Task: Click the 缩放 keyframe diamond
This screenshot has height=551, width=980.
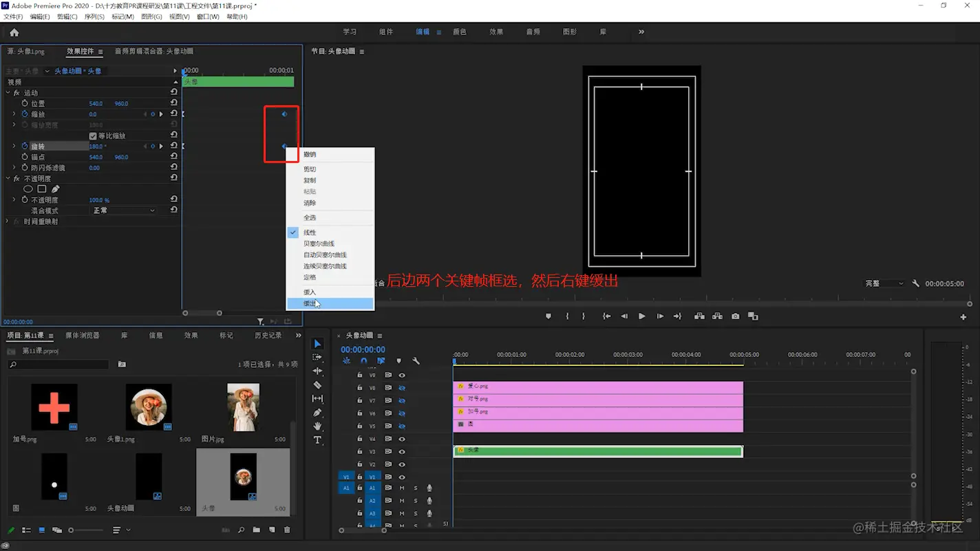Action: 284,114
